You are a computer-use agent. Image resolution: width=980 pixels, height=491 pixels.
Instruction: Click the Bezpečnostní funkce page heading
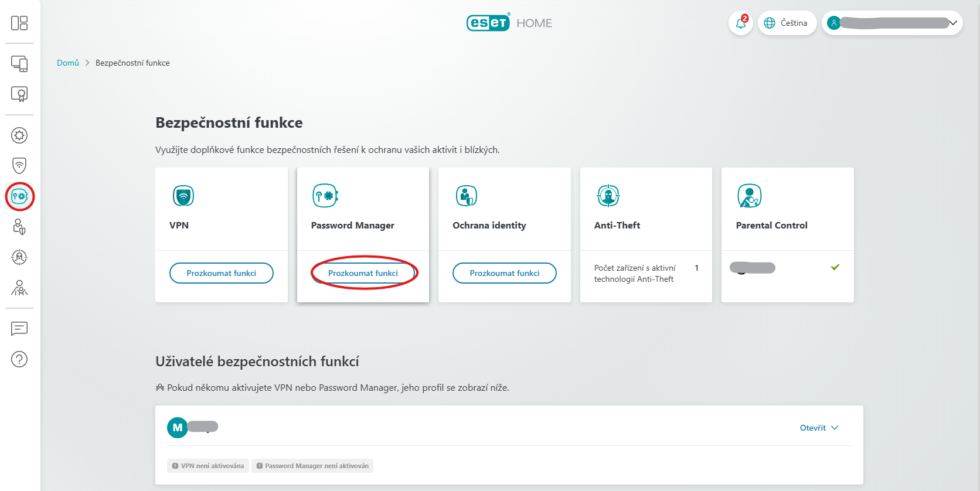coord(229,123)
